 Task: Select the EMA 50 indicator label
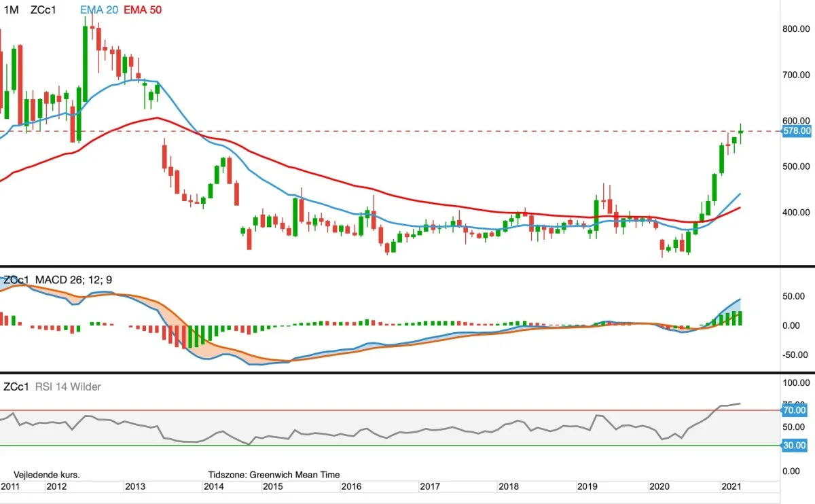(143, 10)
